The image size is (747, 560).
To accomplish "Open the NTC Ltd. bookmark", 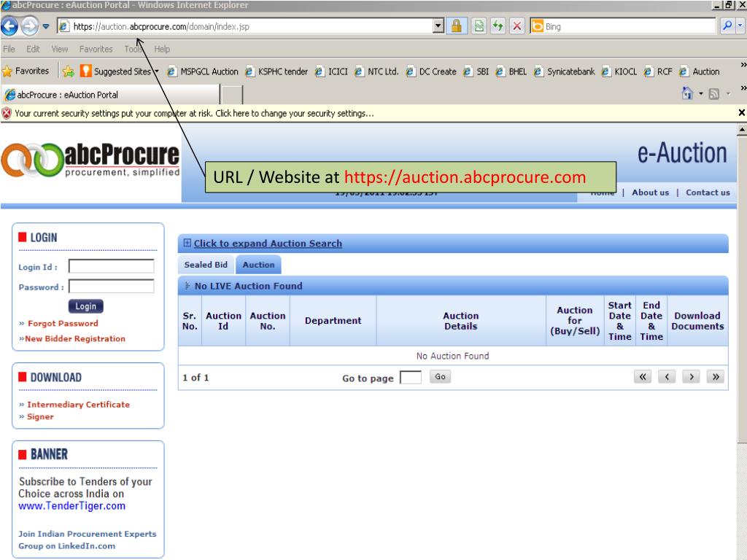I will pyautogui.click(x=376, y=71).
